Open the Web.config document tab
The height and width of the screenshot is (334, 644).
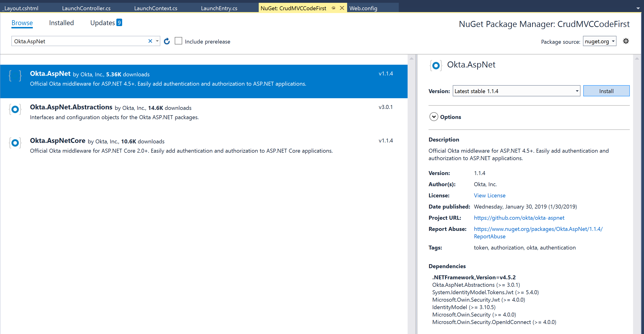tap(363, 8)
